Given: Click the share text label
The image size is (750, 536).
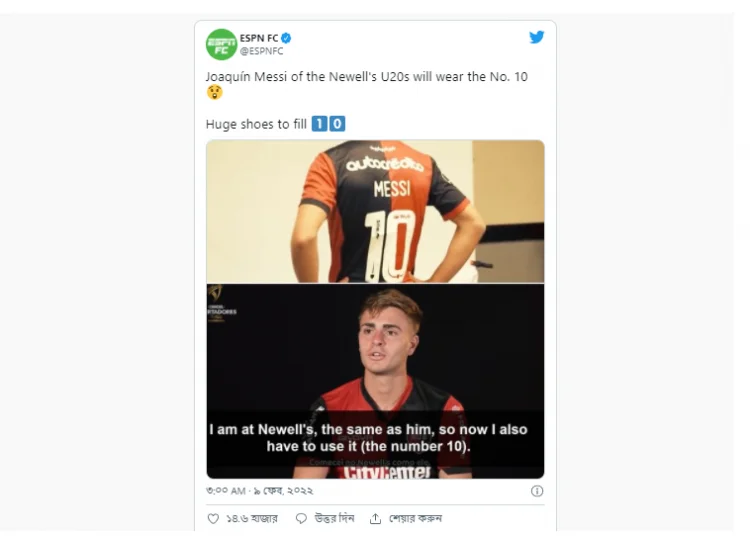Looking at the screenshot, I should [x=415, y=518].
